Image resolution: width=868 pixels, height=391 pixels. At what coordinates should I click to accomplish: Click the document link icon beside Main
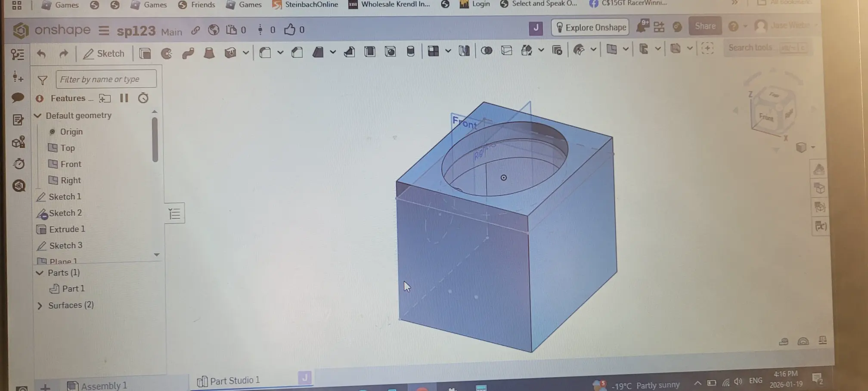click(195, 30)
